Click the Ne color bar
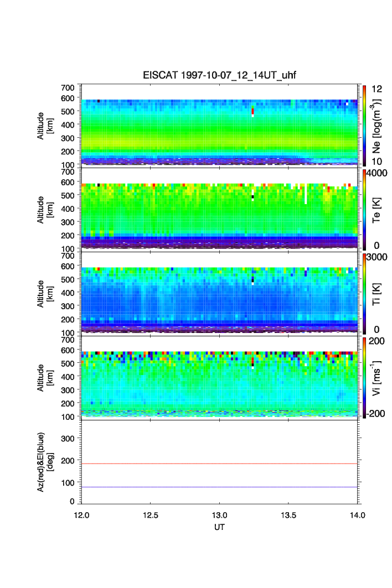Viewport: 392px width, 588px height. click(364, 126)
